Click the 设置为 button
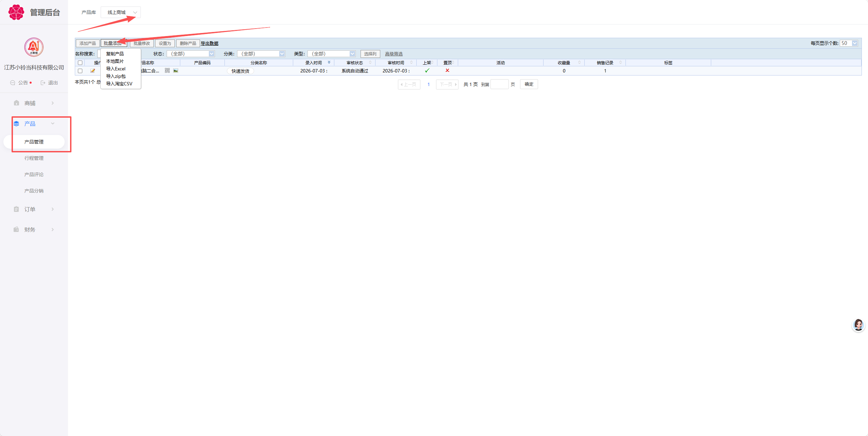The height and width of the screenshot is (436, 868). coord(165,43)
